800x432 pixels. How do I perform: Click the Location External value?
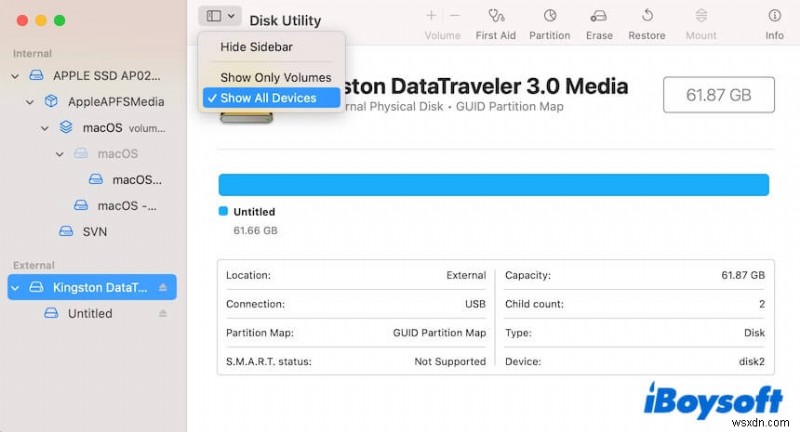click(x=466, y=275)
